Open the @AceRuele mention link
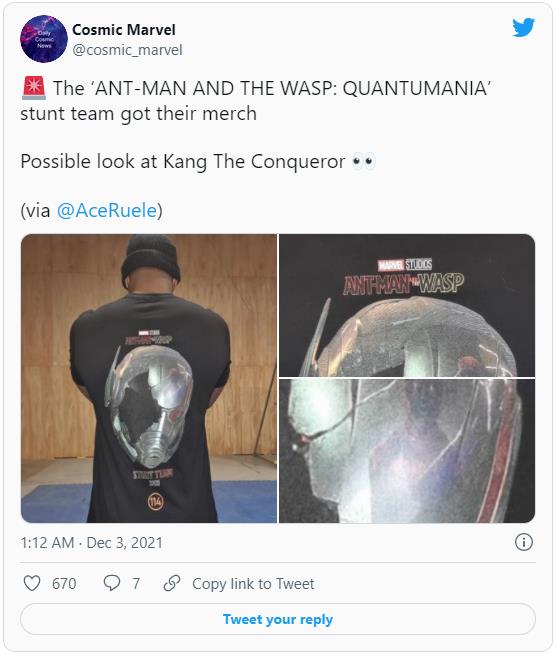557x655 pixels. (107, 210)
